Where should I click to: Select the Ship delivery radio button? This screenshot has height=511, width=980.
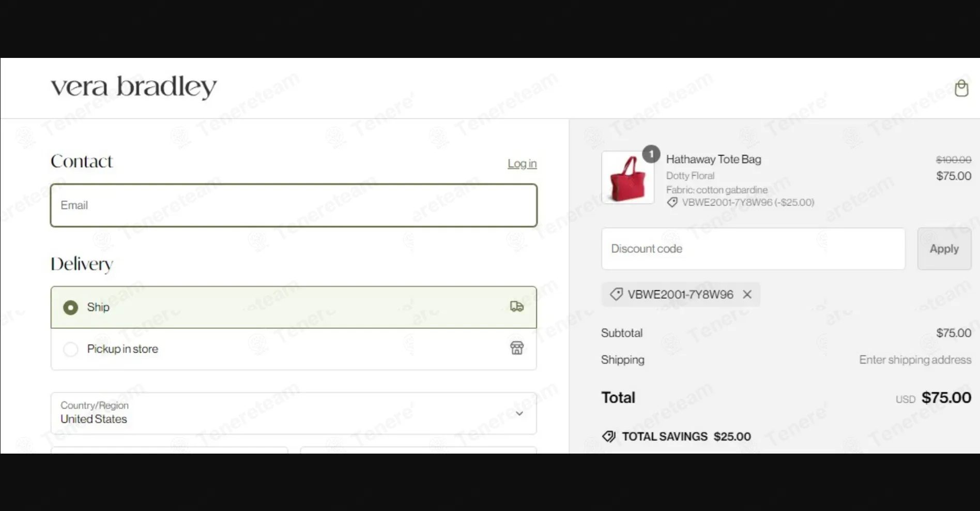tap(70, 307)
